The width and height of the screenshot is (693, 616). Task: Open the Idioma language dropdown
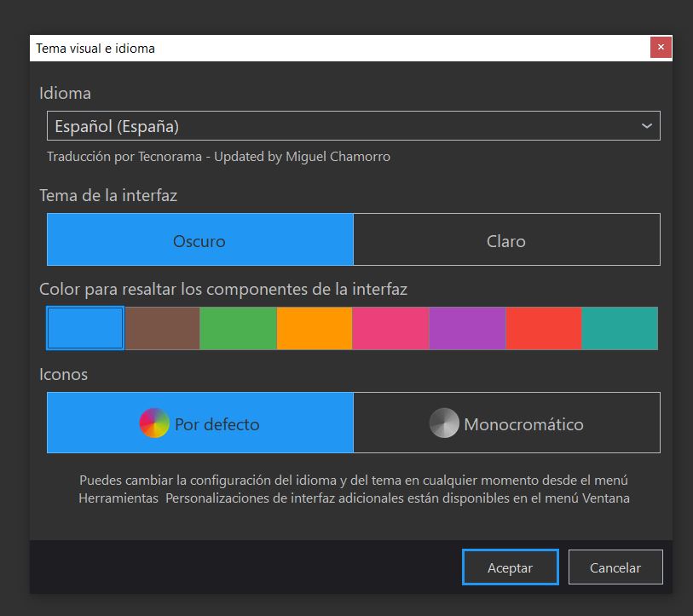tap(341, 126)
